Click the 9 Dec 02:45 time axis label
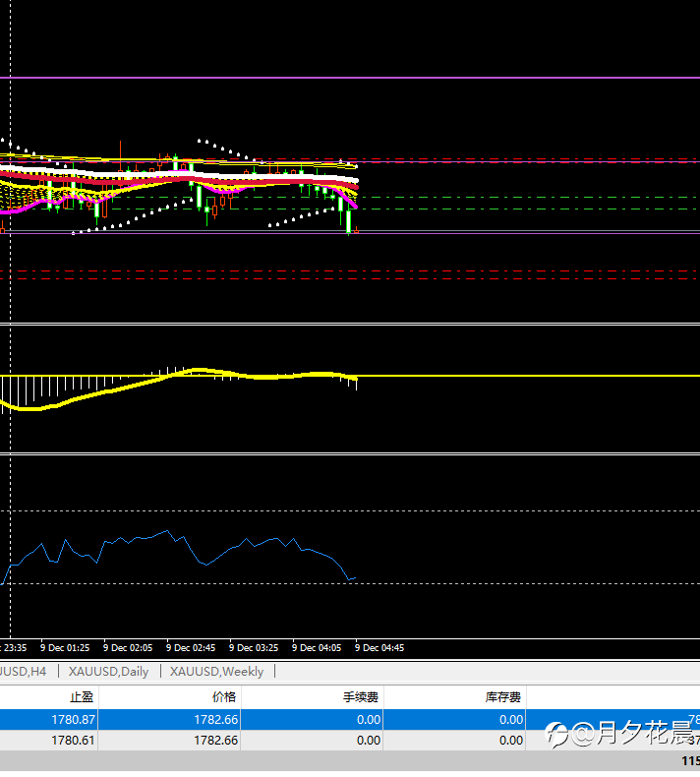Image resolution: width=700 pixels, height=777 pixels. [192, 648]
